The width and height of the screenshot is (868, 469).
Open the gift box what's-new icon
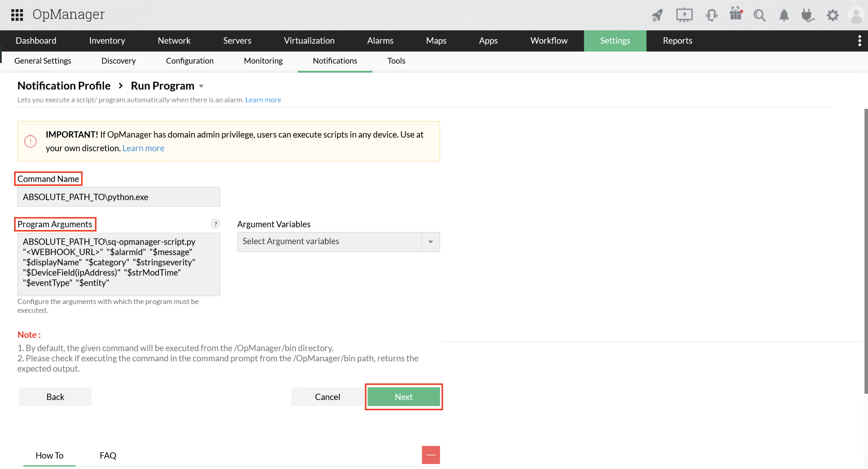point(736,14)
